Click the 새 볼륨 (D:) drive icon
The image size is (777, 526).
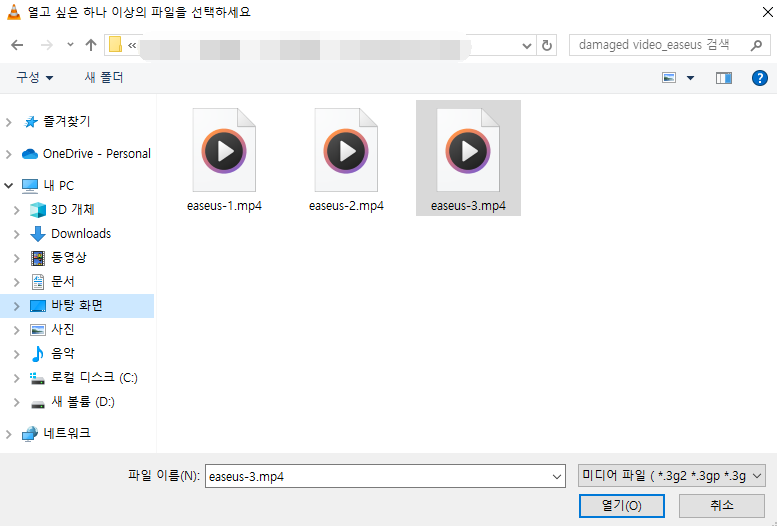click(x=38, y=404)
